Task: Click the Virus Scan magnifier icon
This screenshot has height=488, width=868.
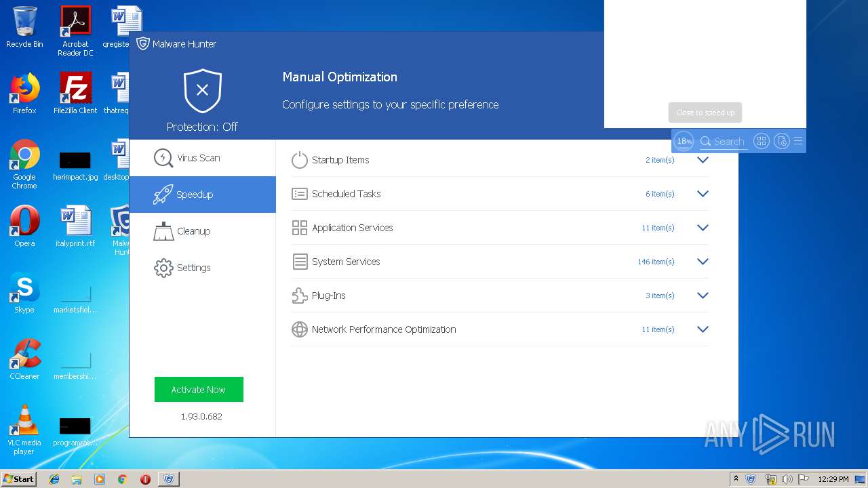Action: [x=163, y=158]
